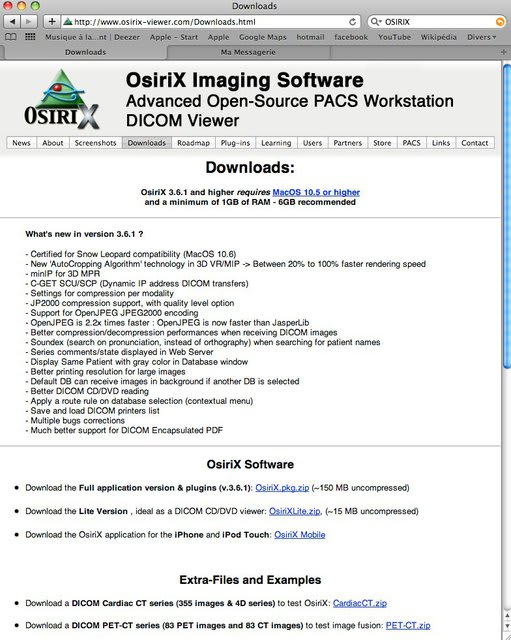Follow the MacOS 10.5 or higher link
This screenshot has height=640, width=511.
pyautogui.click(x=316, y=192)
